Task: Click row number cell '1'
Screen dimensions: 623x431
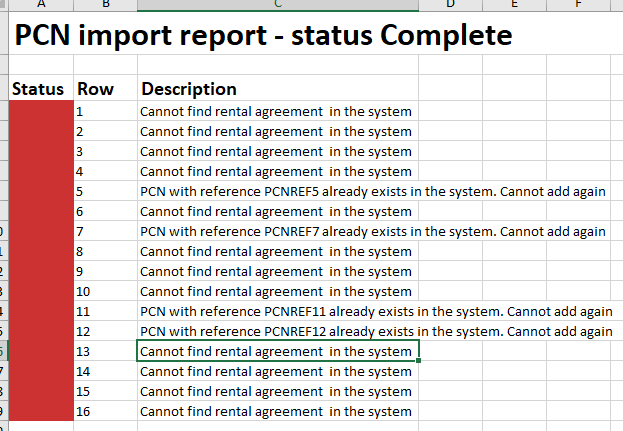Action: (105, 111)
